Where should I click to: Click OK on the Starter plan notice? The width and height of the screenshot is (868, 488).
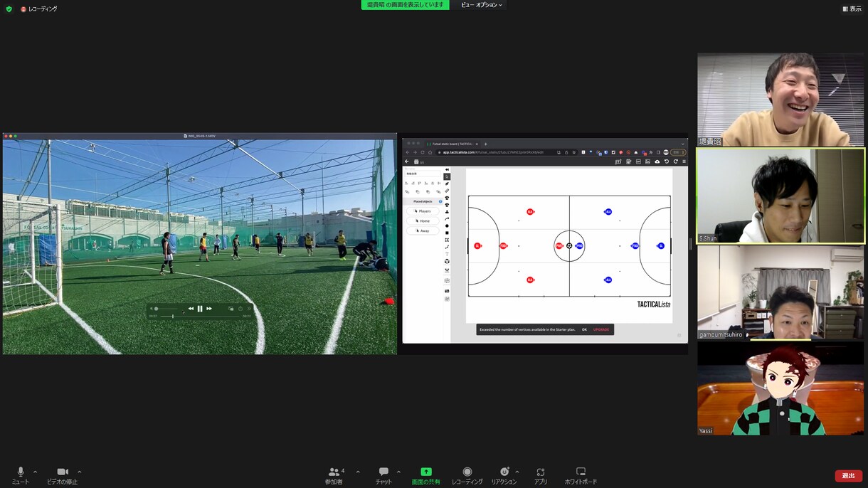click(584, 329)
